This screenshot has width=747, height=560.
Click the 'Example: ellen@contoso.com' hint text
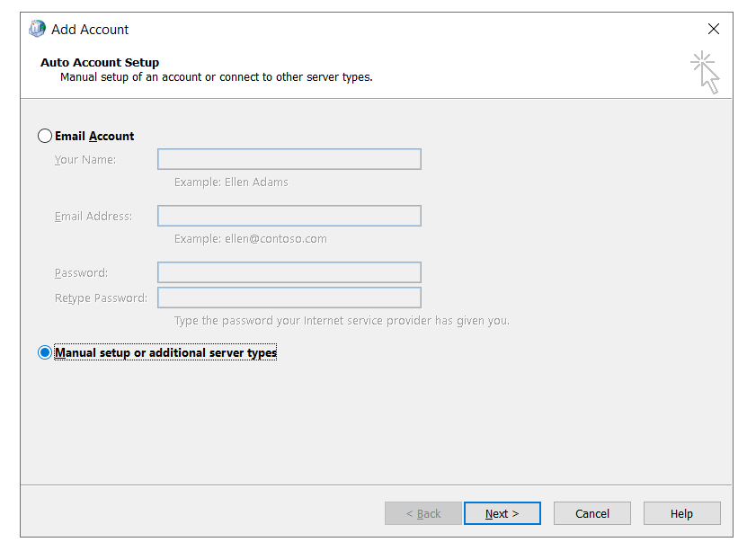[251, 239]
